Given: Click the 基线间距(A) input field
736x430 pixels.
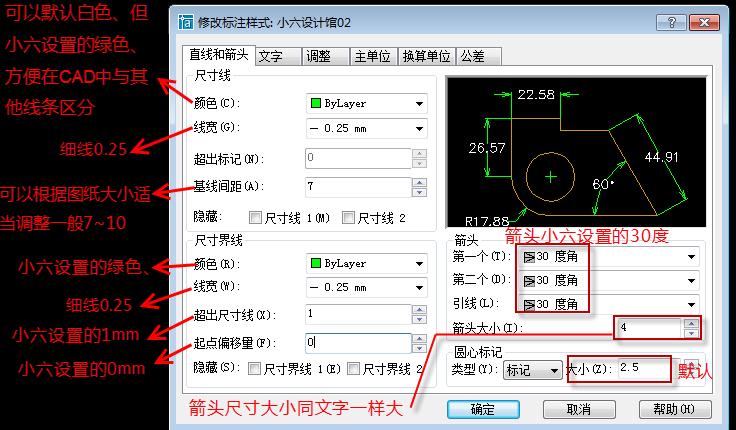Looking at the screenshot, I should click(x=358, y=187).
